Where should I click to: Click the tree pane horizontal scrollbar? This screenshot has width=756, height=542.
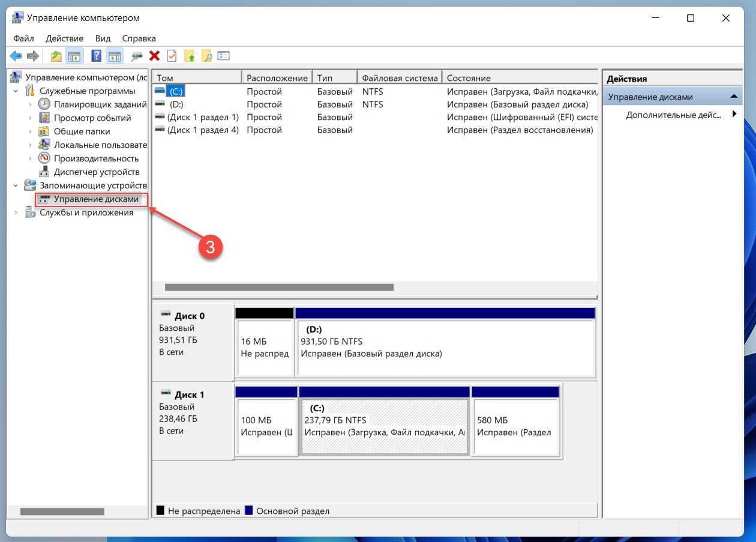62,511
